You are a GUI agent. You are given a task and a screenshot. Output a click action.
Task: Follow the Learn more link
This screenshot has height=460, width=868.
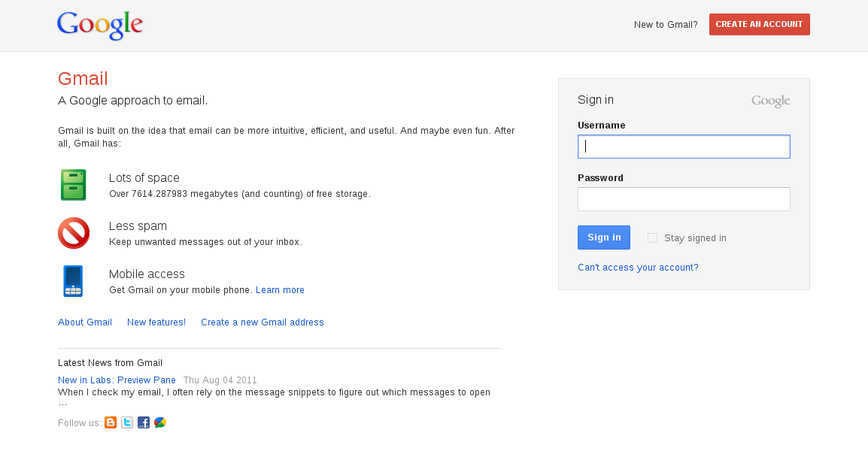[280, 290]
